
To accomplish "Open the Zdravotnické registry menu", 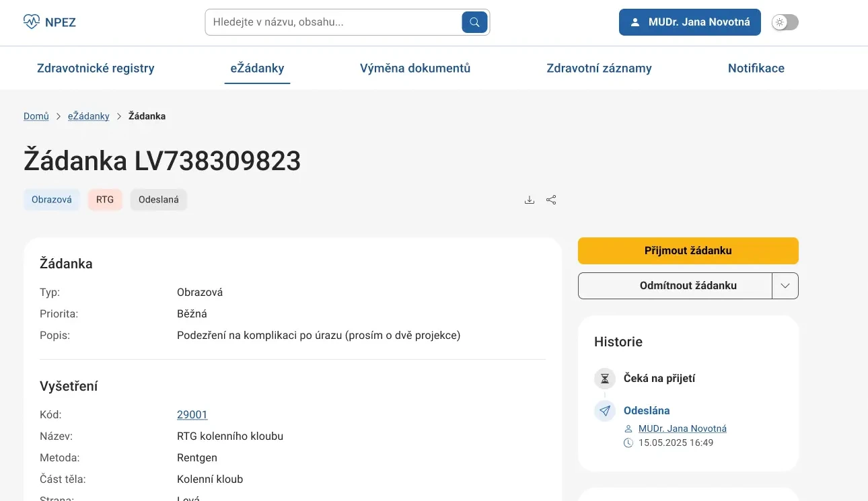I will coord(96,68).
